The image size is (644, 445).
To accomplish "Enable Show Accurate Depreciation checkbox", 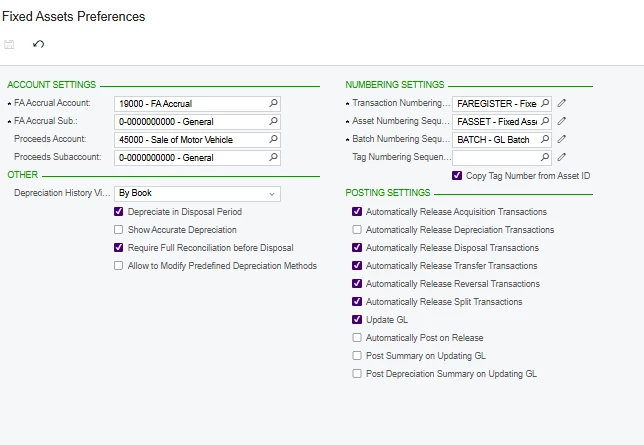I will point(118,229).
